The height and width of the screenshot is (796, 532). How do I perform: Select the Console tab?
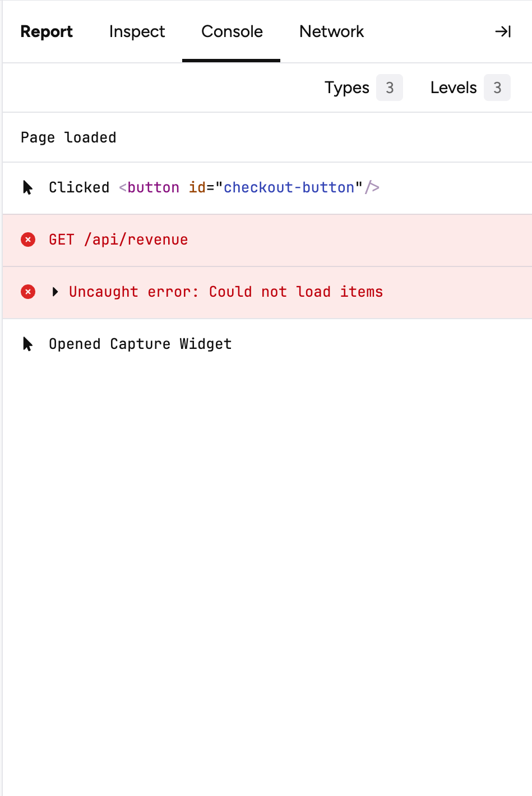click(232, 32)
